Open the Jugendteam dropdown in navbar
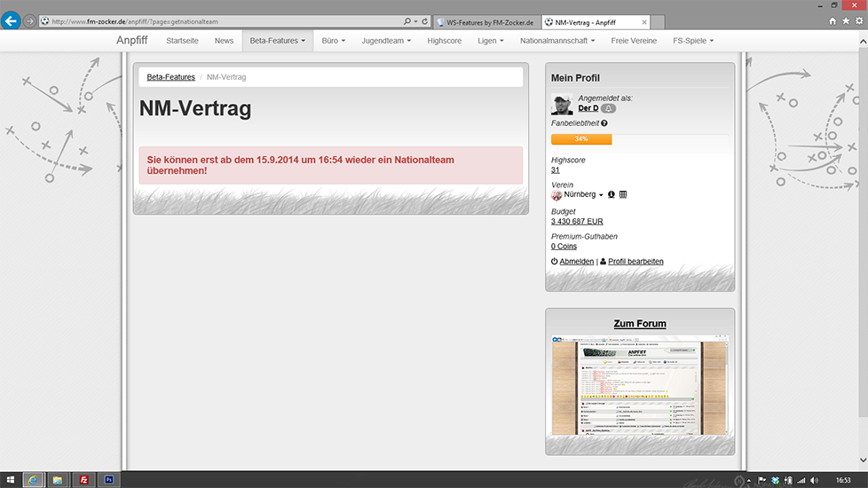 click(385, 41)
